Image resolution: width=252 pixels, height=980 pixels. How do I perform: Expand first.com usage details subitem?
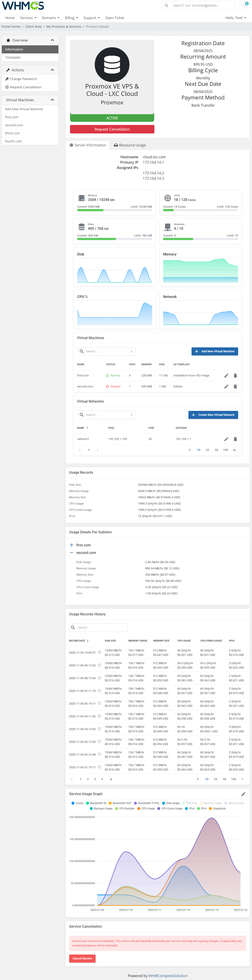pos(72,545)
